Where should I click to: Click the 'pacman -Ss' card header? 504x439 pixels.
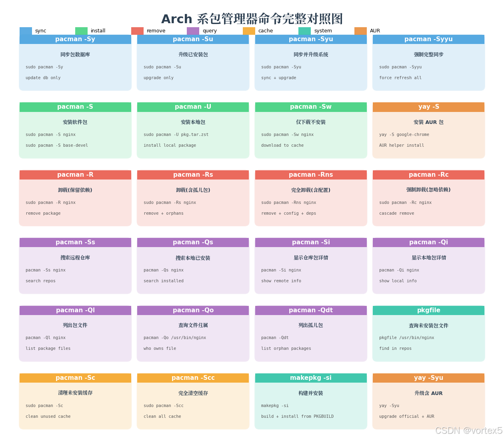[75, 242]
